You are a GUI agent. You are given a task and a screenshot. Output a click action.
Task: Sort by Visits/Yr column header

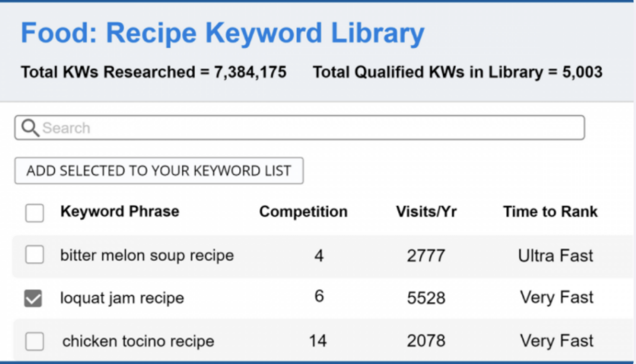426,212
